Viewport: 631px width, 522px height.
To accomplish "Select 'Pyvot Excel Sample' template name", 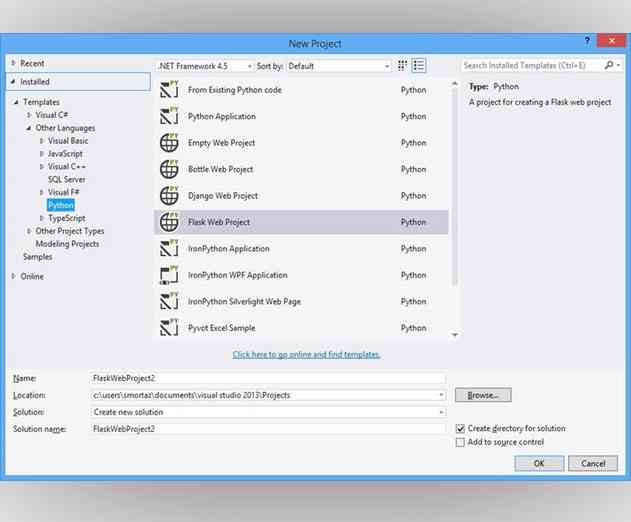I will [222, 328].
